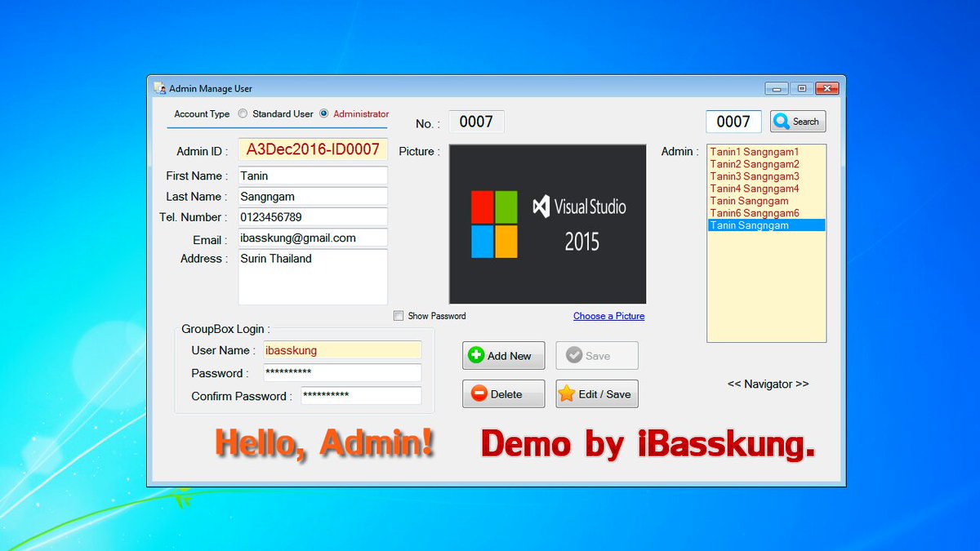The width and height of the screenshot is (980, 551).
Task: Focus the User Name field
Action: [342, 350]
